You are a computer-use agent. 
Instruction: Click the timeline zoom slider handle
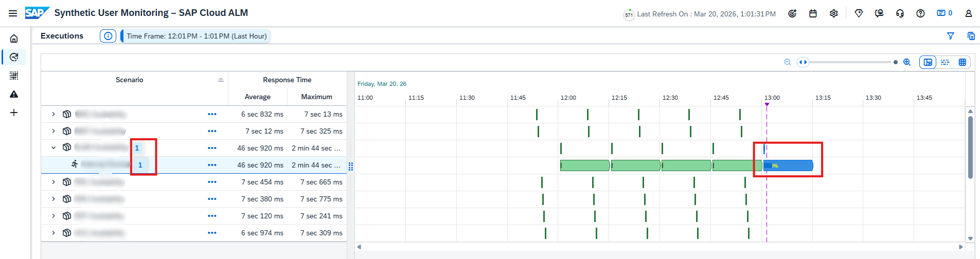pyautogui.click(x=803, y=62)
